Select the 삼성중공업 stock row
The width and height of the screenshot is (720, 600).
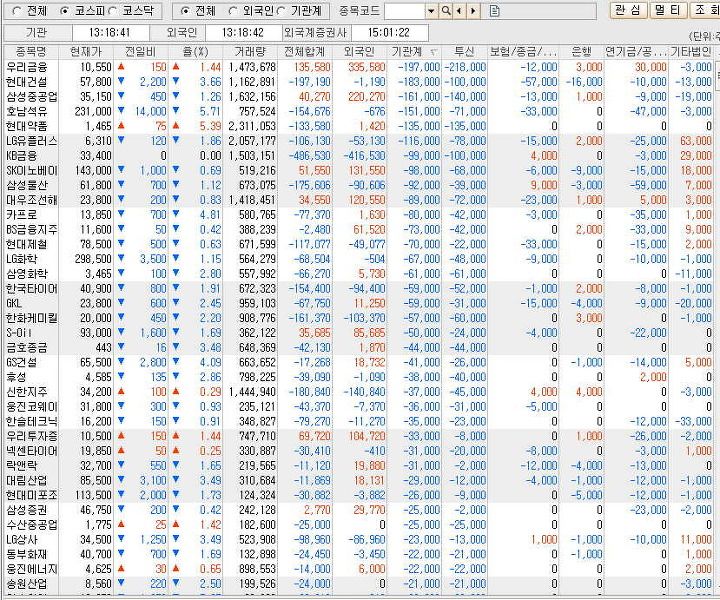358,97
